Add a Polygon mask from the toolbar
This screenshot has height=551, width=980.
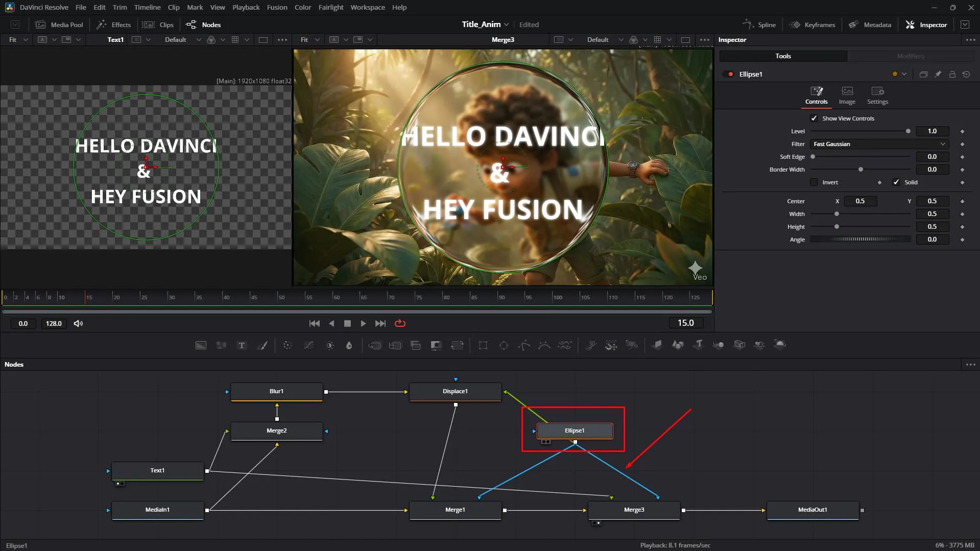click(x=524, y=345)
